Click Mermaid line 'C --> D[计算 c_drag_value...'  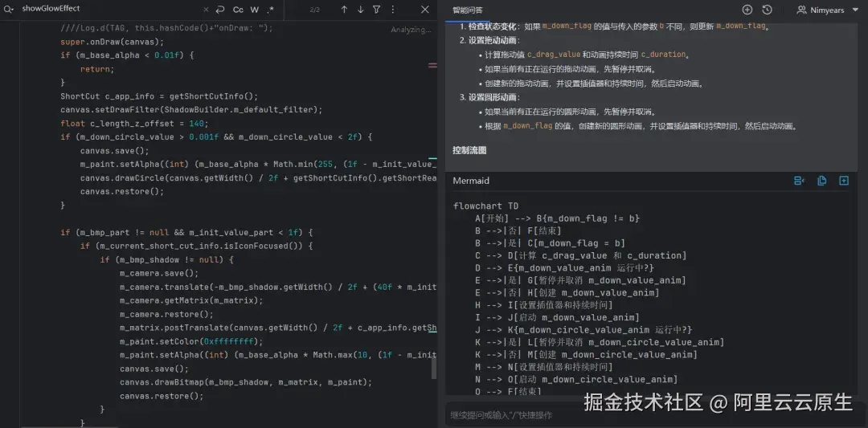(x=581, y=255)
